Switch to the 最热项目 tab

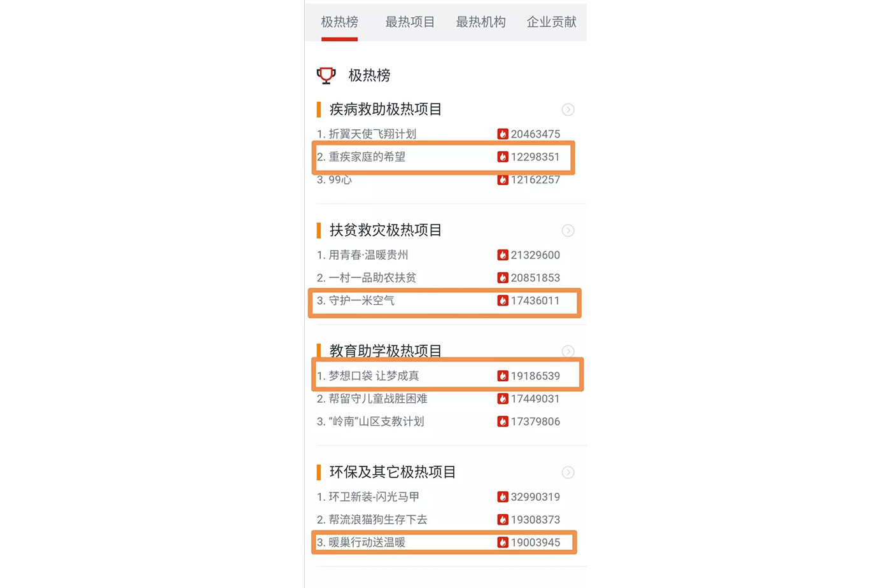pyautogui.click(x=410, y=22)
